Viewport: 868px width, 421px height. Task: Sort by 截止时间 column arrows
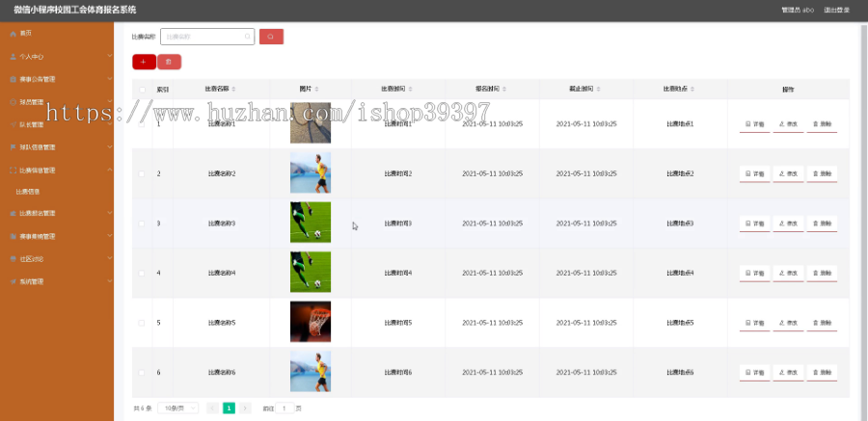click(x=598, y=89)
